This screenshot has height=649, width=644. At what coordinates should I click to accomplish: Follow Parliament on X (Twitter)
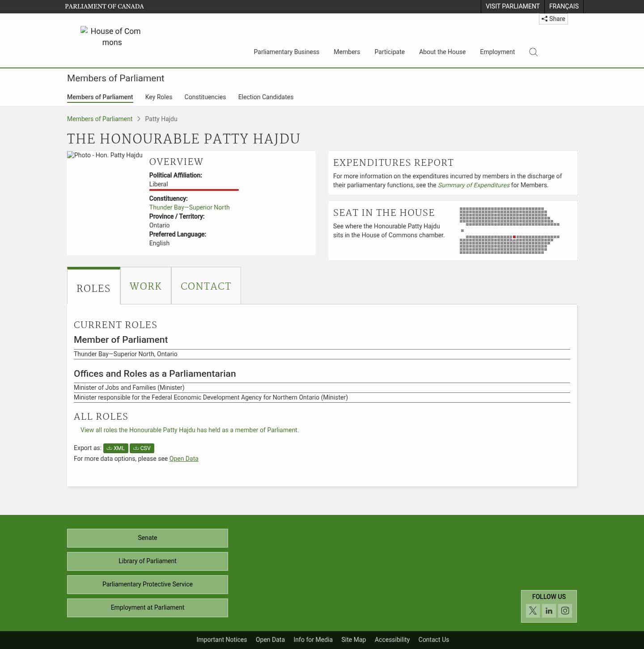pyautogui.click(x=533, y=611)
